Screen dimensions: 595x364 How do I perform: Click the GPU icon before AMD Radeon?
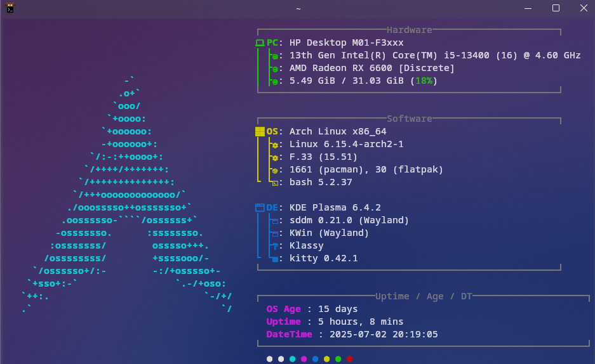275,69
